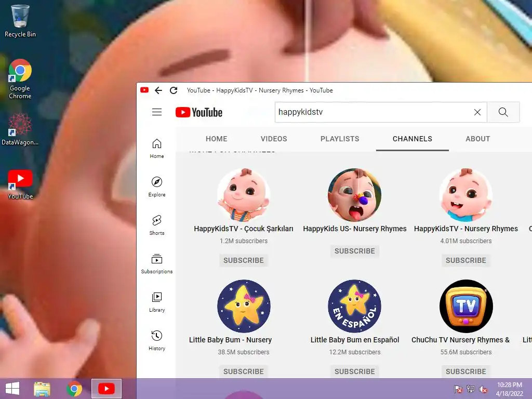Viewport: 532px width, 399px height.
Task: Click the 55.6M subscribers text
Action: pos(466,352)
